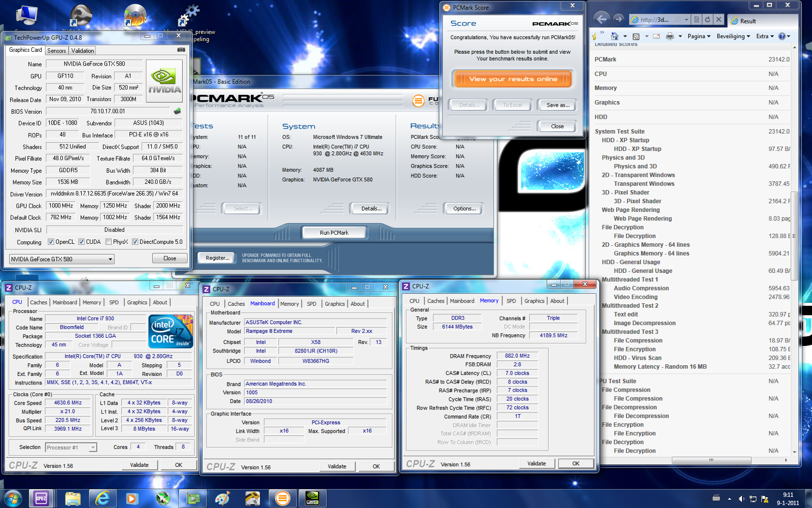Switch to Sensors tab in GPU-Z

click(x=56, y=51)
